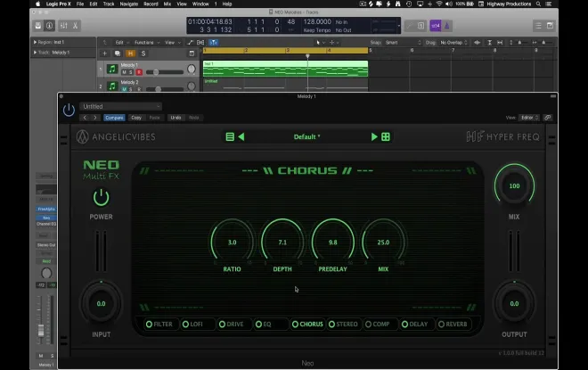Open the Mix menu
Viewport: 588px width, 370px height.
(x=167, y=4)
